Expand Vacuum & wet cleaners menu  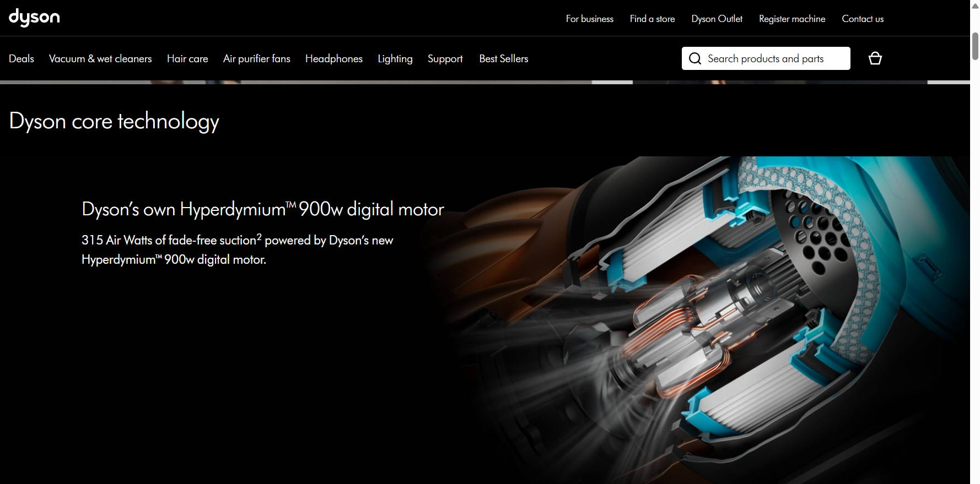[x=100, y=58]
